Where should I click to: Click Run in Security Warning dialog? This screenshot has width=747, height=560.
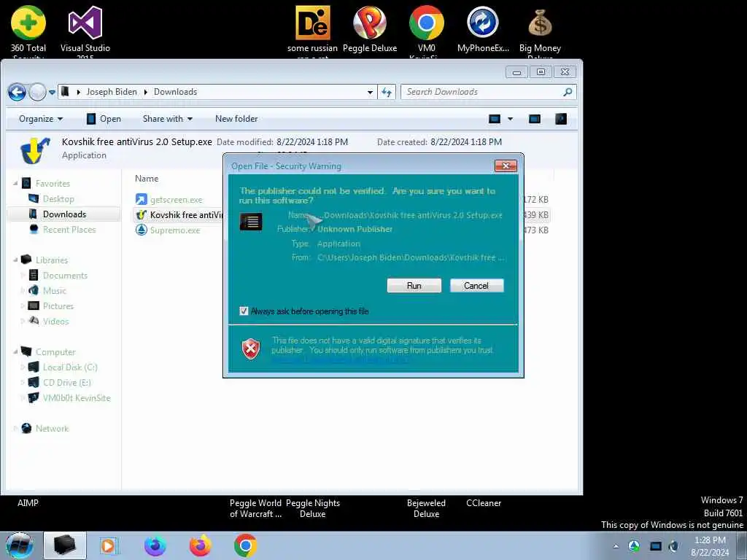(414, 286)
